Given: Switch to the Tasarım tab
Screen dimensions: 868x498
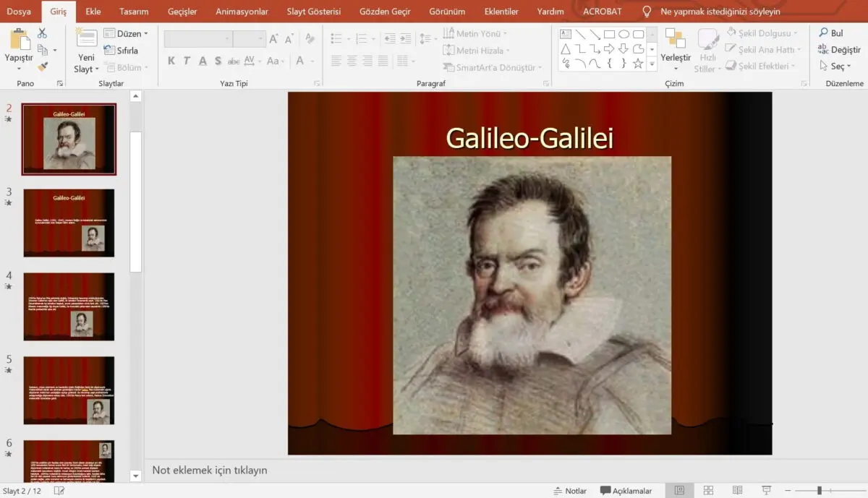Looking at the screenshot, I should (x=134, y=12).
